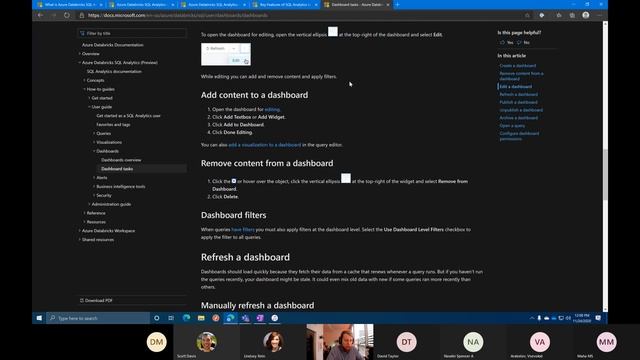Click the thumbs-up Yes feedback icon
Image resolution: width=640 pixels, height=360 pixels.
pyautogui.click(x=502, y=42)
